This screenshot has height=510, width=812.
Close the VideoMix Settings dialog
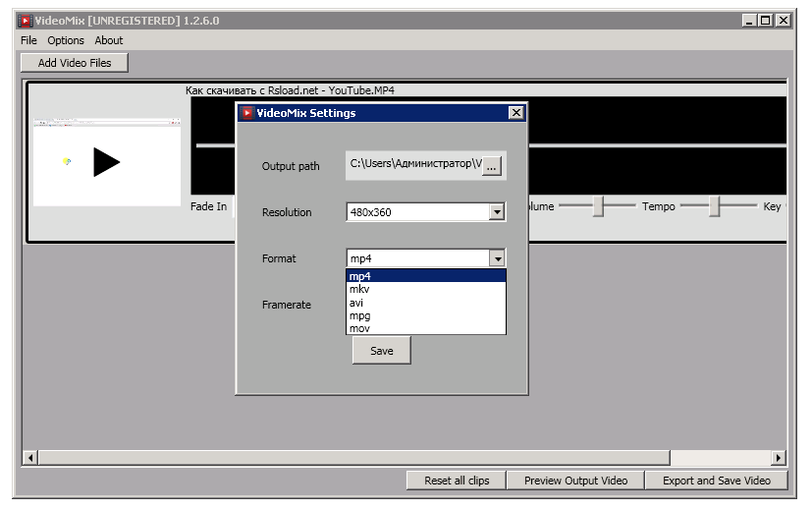tap(515, 113)
